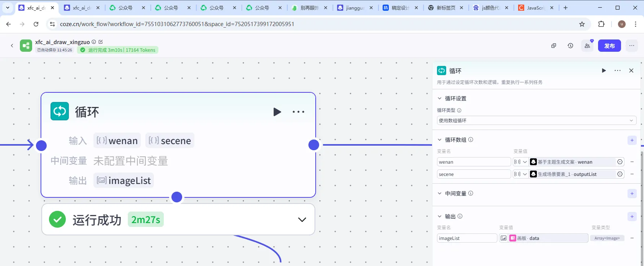Collapse the 循环设置 section
Viewport: 644px width, 266px height.
pos(440,99)
